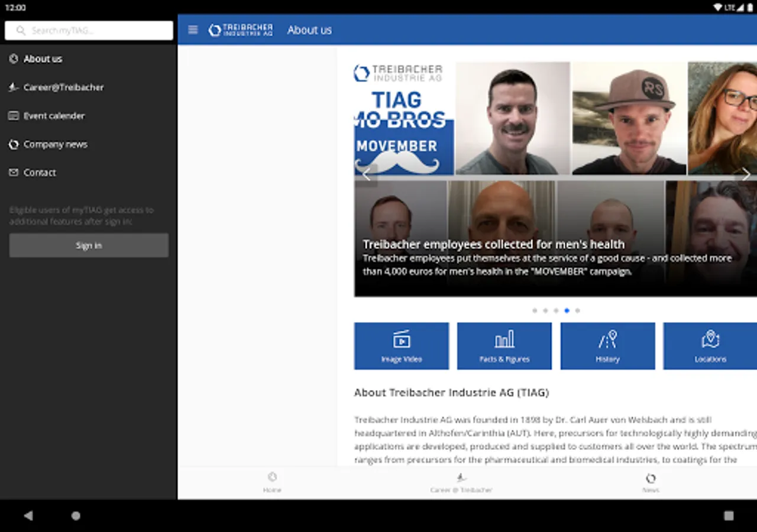Click the About us header title
This screenshot has height=532, width=757.
tap(309, 30)
